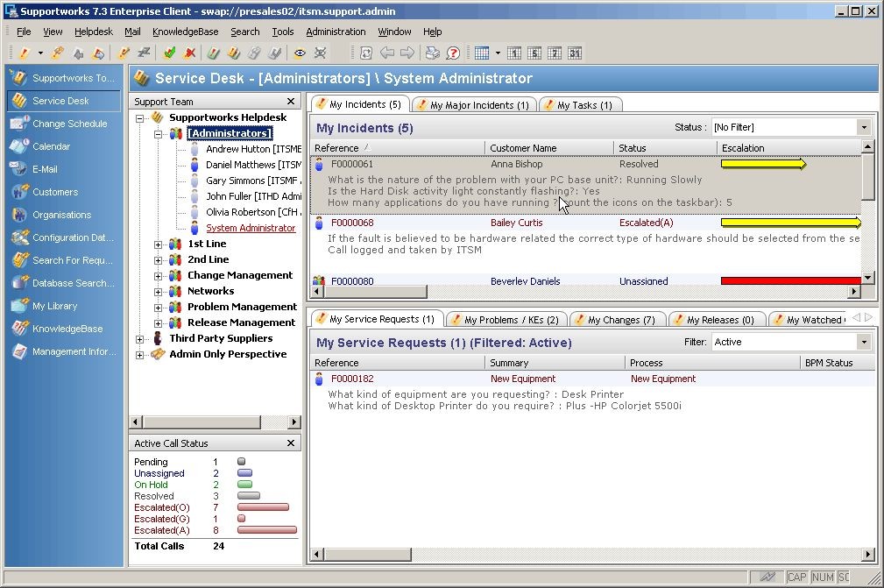The height and width of the screenshot is (588, 884).
Task: Go to Customers in the sidebar
Action: click(54, 192)
